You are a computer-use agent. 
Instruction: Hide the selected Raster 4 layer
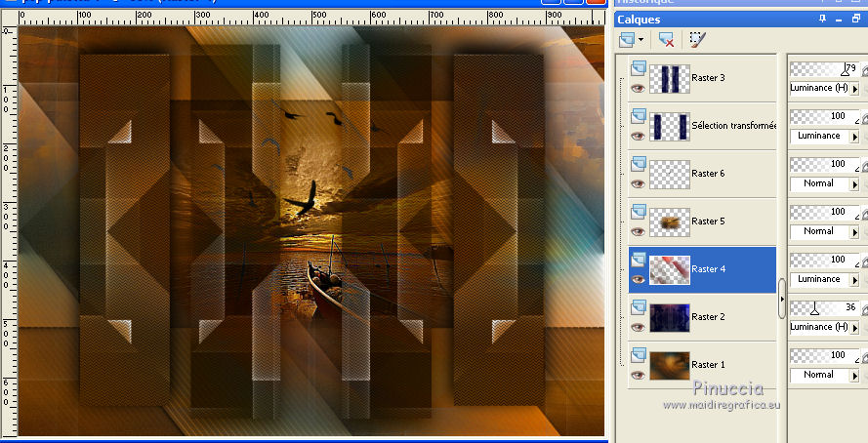click(639, 280)
